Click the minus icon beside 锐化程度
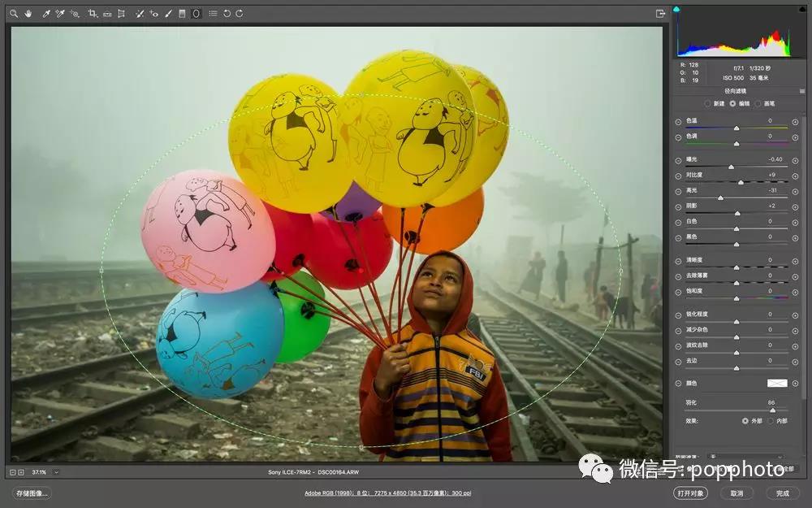The width and height of the screenshot is (812, 508). [x=678, y=315]
